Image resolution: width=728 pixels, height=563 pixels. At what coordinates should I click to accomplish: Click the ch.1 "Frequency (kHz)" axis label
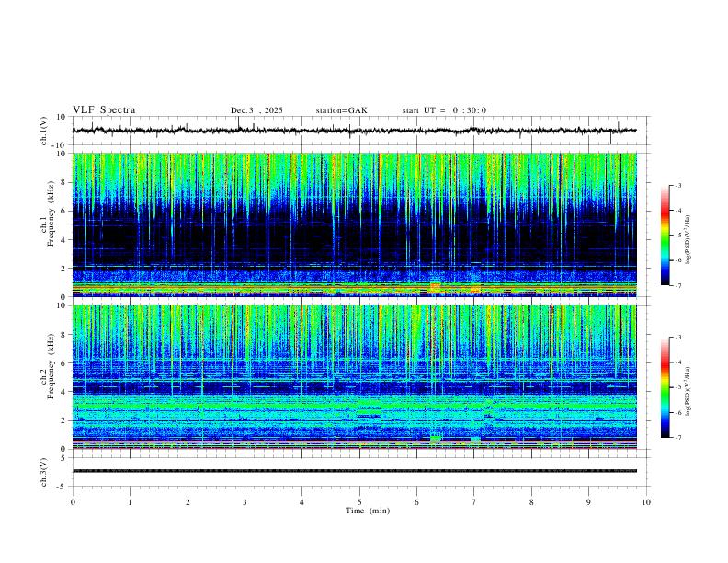pyautogui.click(x=51, y=213)
